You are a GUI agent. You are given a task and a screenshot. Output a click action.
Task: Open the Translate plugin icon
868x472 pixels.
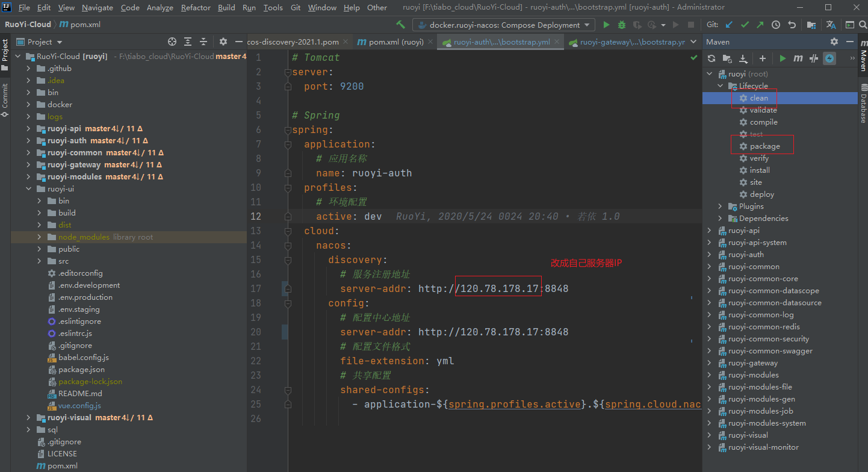pos(831,25)
